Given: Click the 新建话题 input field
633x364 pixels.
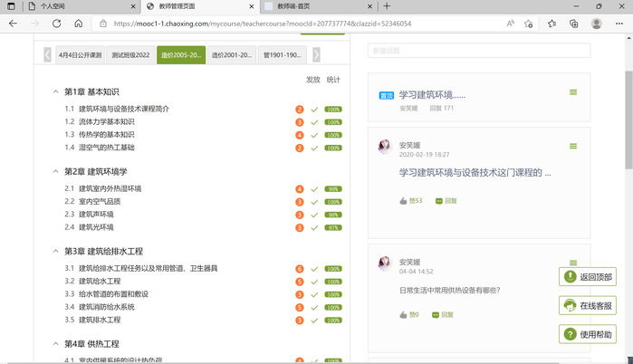Looking at the screenshot, I should [x=479, y=51].
